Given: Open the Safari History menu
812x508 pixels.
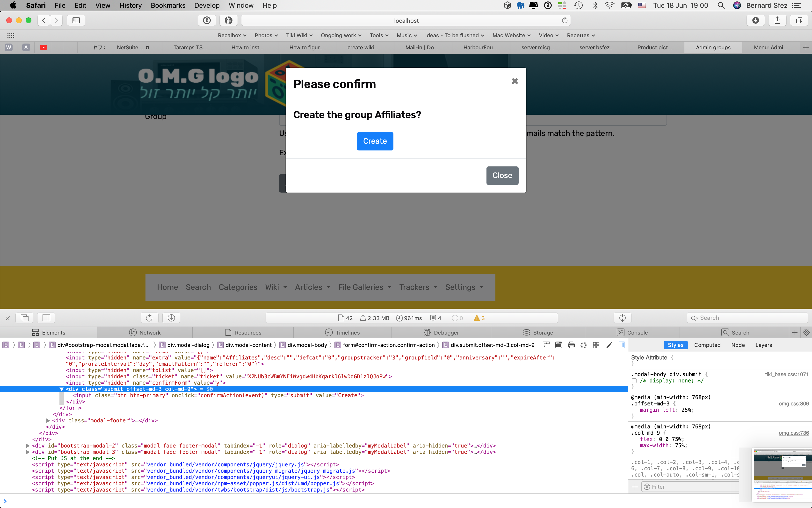Looking at the screenshot, I should coord(130,5).
